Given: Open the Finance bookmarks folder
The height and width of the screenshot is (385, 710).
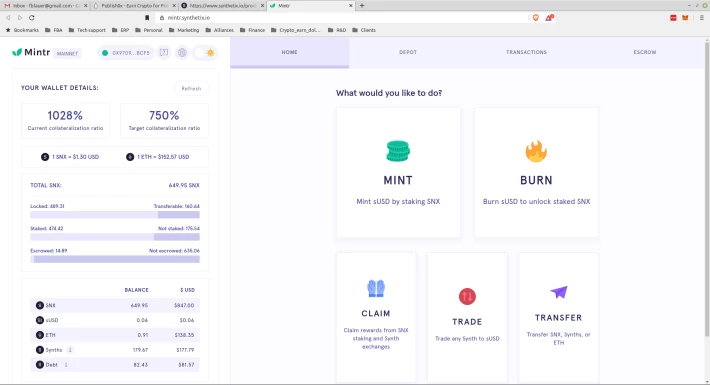Looking at the screenshot, I should [252, 30].
